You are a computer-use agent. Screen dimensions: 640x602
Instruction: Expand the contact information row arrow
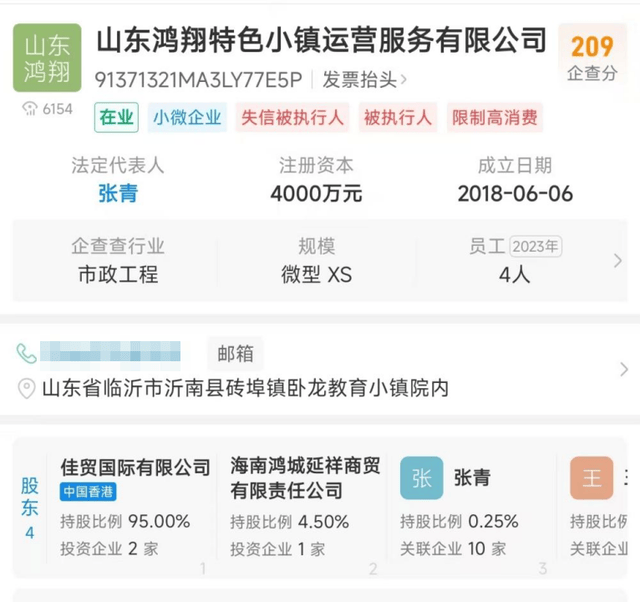(x=624, y=370)
